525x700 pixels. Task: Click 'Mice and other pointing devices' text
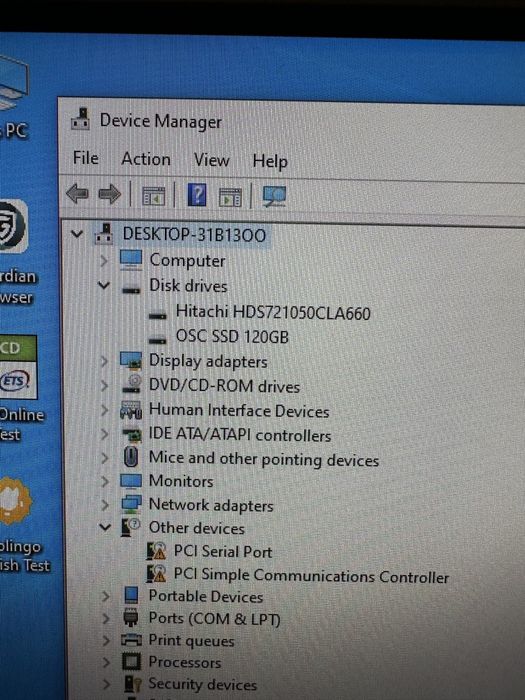click(x=264, y=459)
